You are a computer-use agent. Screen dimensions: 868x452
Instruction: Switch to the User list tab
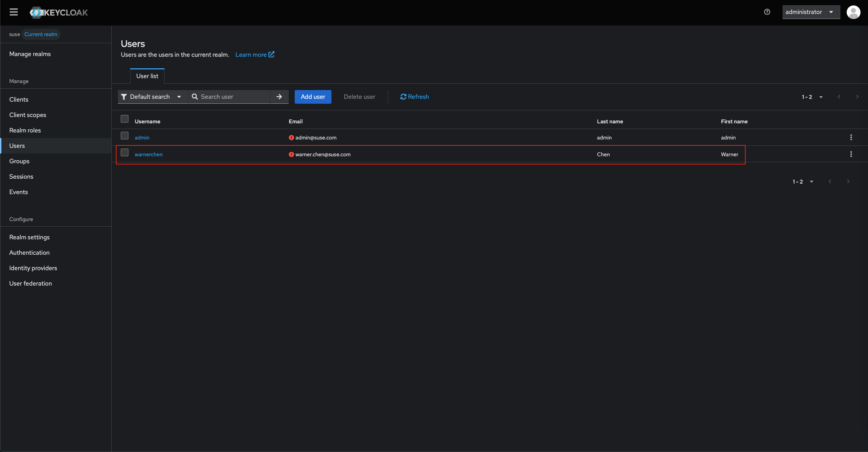pos(147,76)
